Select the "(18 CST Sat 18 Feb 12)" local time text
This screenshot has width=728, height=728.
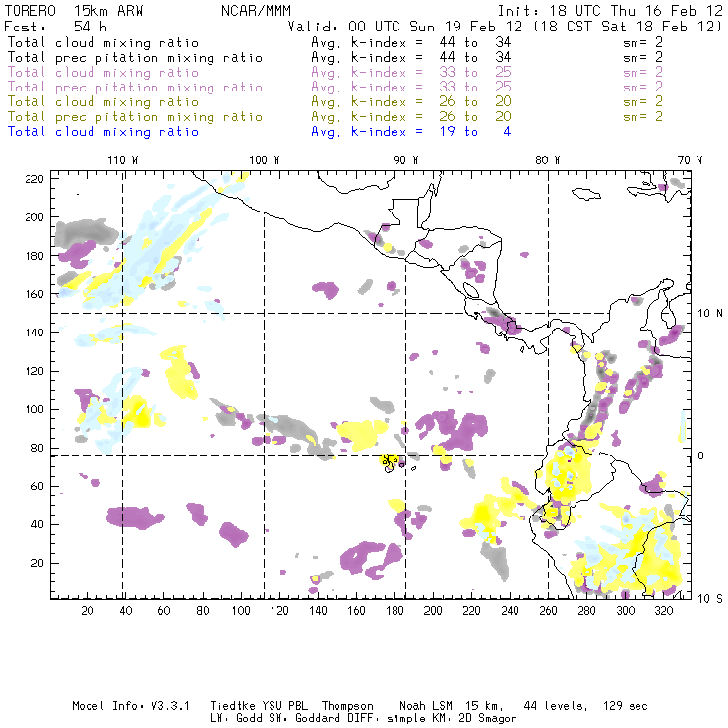[628, 27]
